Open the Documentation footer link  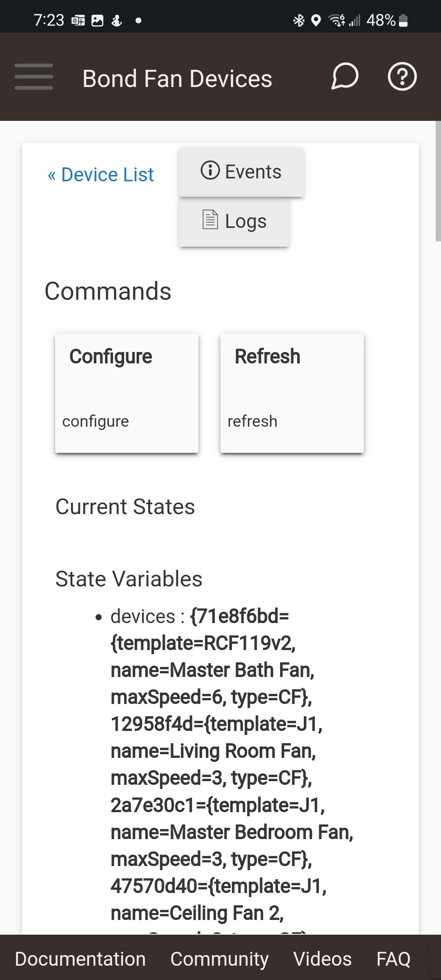[80, 959]
